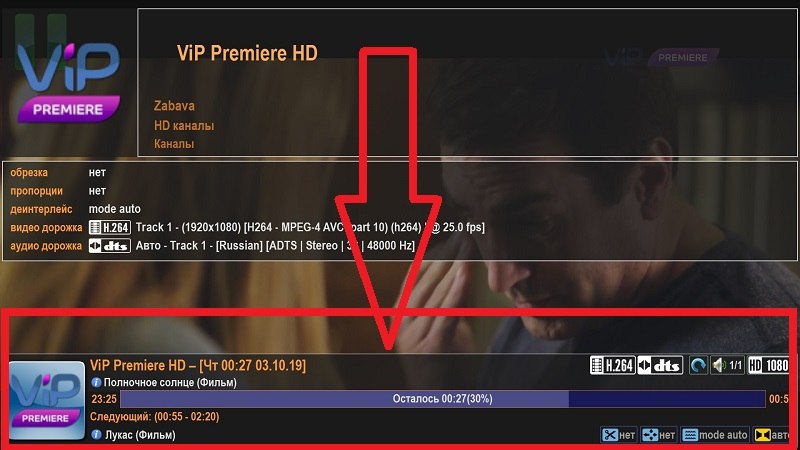Open the видео дорожка track selector
The height and width of the screenshot is (450, 800).
pos(287,227)
